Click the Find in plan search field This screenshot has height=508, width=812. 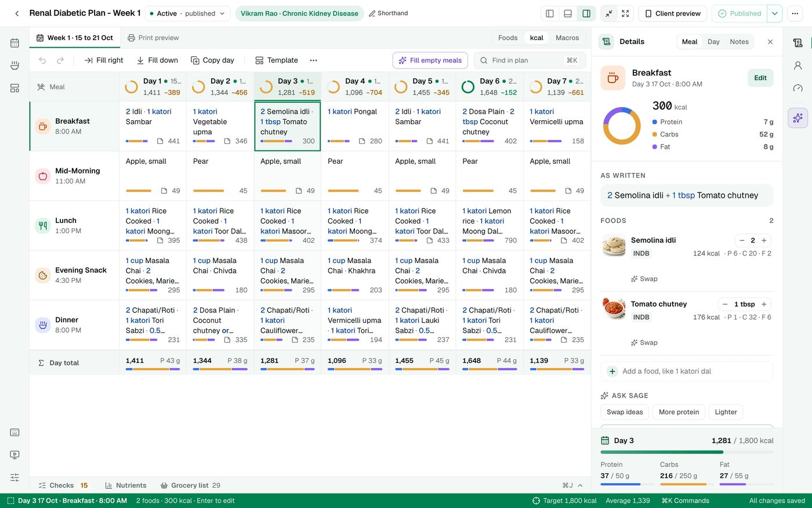[x=530, y=60]
